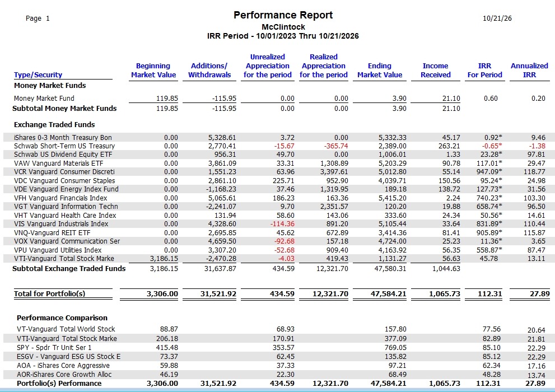
Task: Click the 10/21/26 report date
Action: click(x=497, y=18)
